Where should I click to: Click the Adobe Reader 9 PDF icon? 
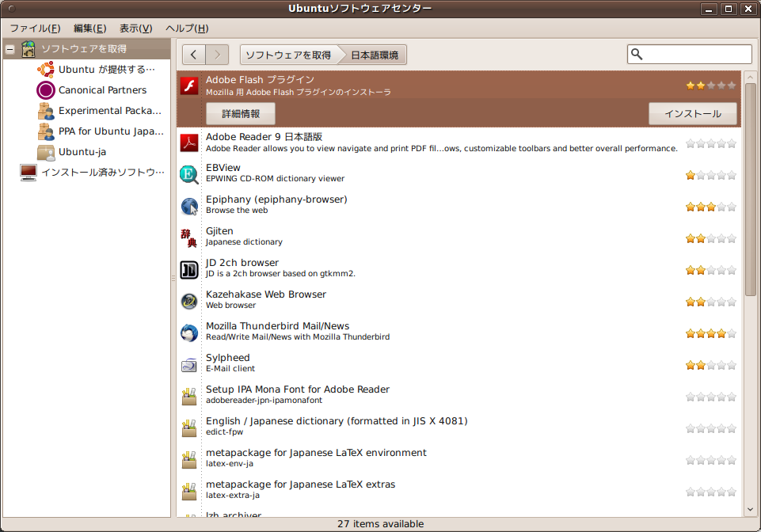(189, 142)
